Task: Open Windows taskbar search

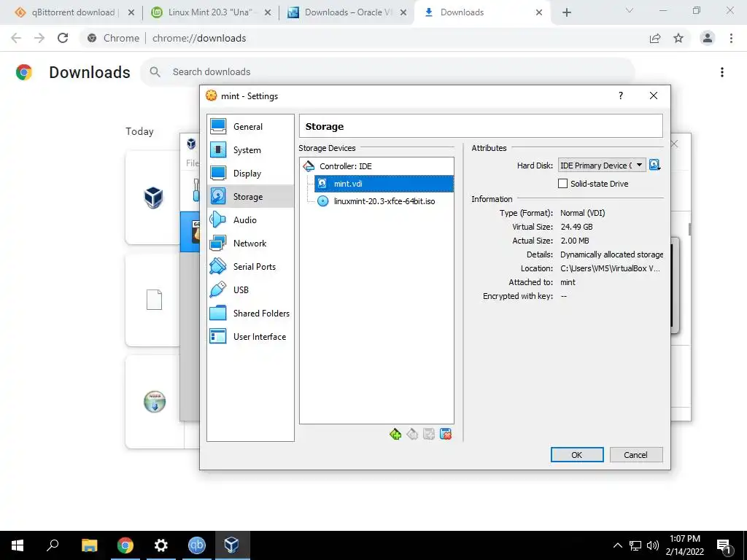Action: tap(53, 545)
